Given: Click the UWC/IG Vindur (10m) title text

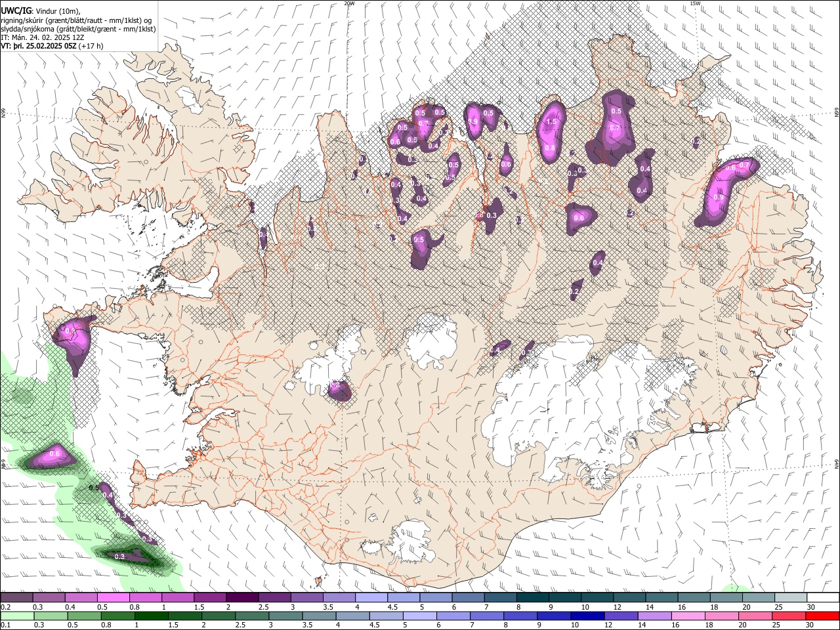Looking at the screenshot, I should (41, 10).
